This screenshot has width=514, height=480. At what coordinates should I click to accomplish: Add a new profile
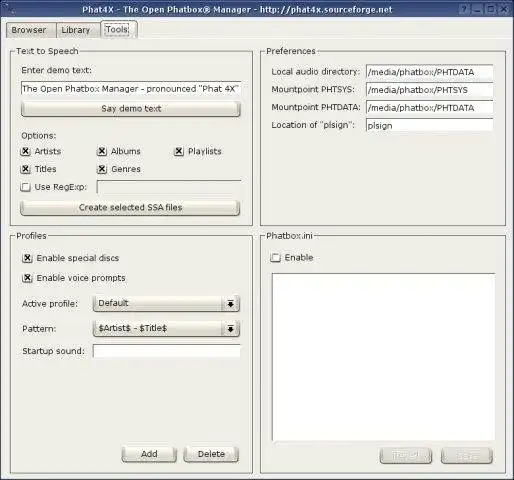tap(149, 454)
